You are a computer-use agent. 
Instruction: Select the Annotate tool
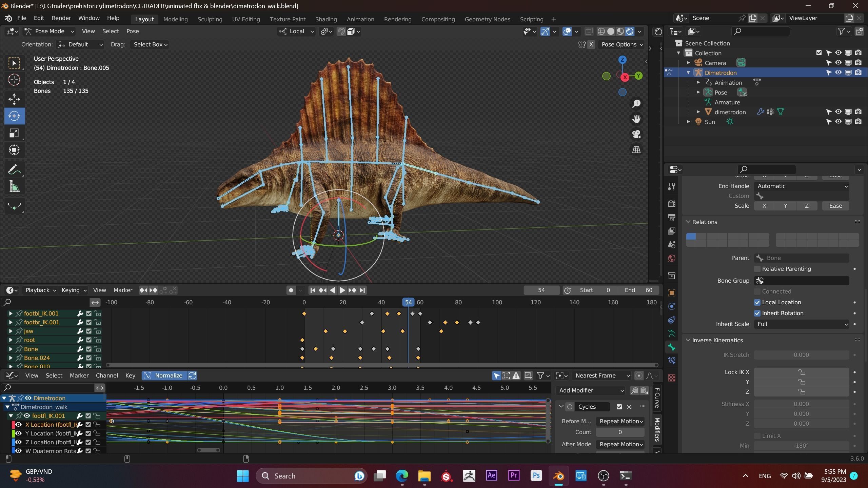(14, 169)
